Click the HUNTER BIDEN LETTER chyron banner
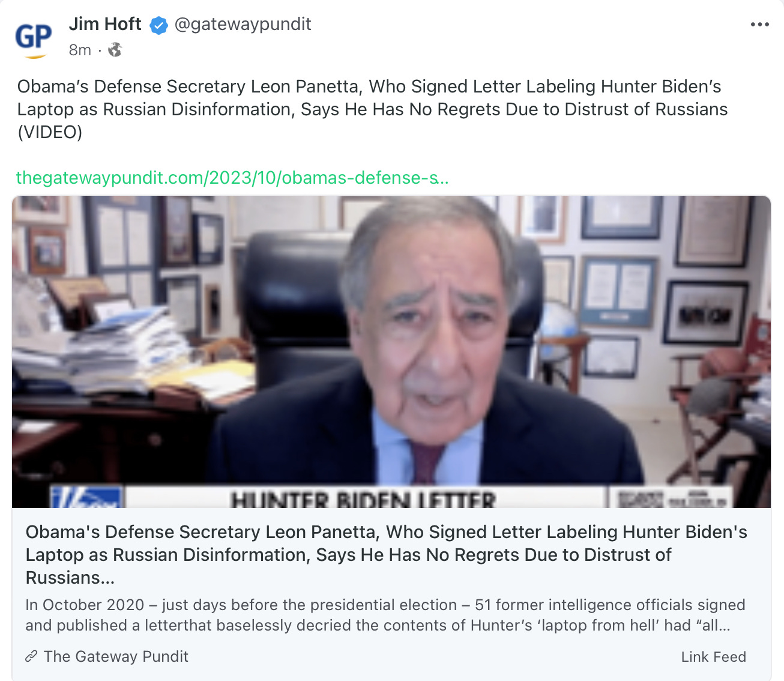 [x=364, y=498]
